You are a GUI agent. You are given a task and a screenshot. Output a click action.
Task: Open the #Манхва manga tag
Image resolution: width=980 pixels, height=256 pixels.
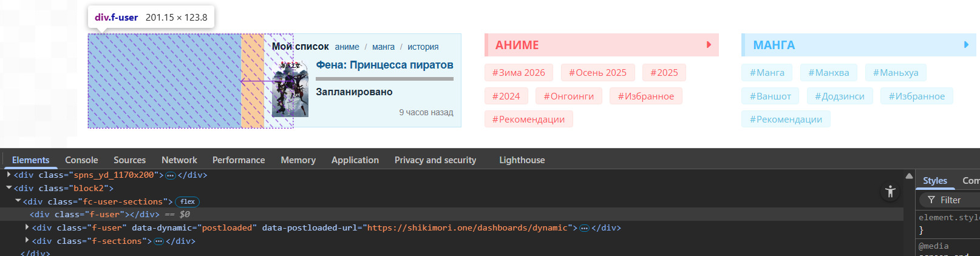[x=828, y=73]
